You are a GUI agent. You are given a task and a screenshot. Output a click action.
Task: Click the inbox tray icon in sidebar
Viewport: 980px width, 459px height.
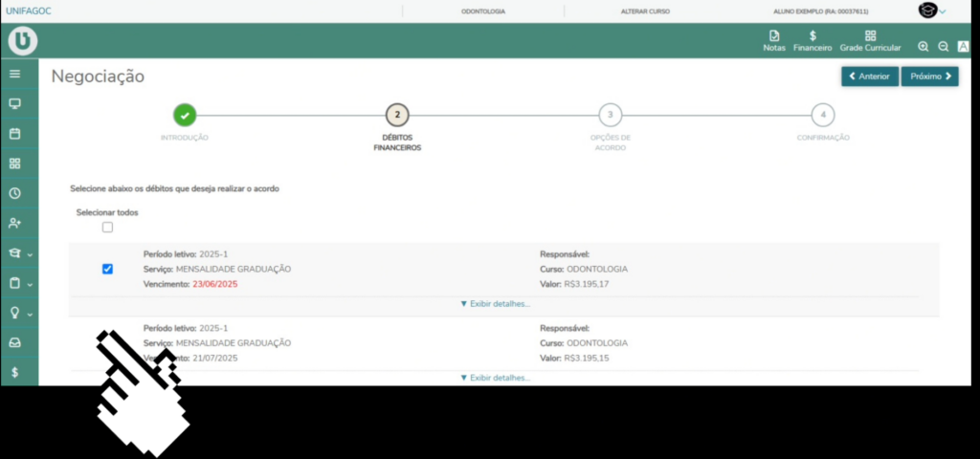coord(15,342)
